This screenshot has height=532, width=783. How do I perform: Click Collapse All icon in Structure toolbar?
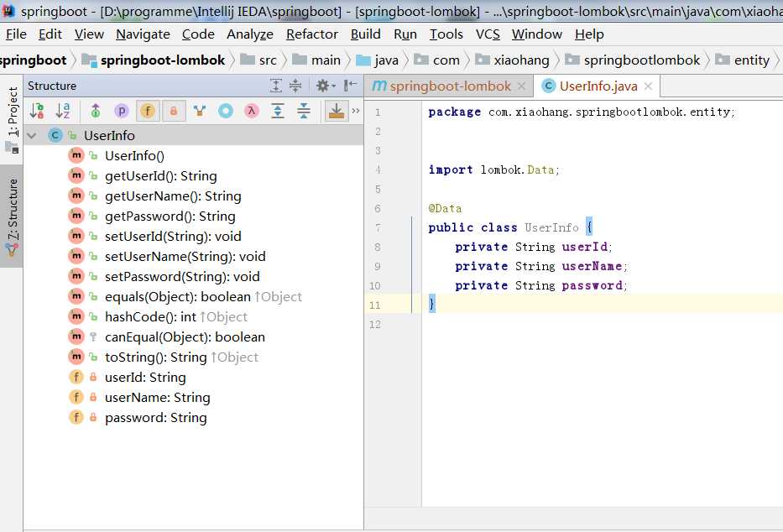pyautogui.click(x=304, y=111)
